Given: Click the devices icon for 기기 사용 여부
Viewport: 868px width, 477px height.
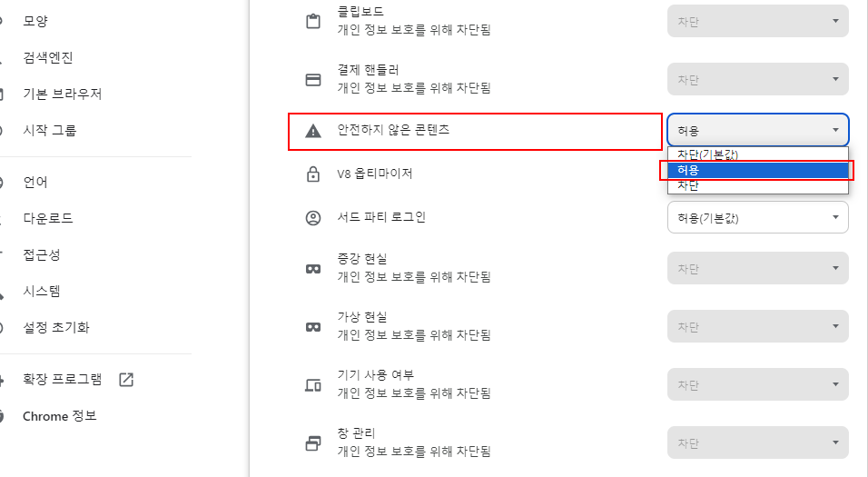Looking at the screenshot, I should coord(313,385).
